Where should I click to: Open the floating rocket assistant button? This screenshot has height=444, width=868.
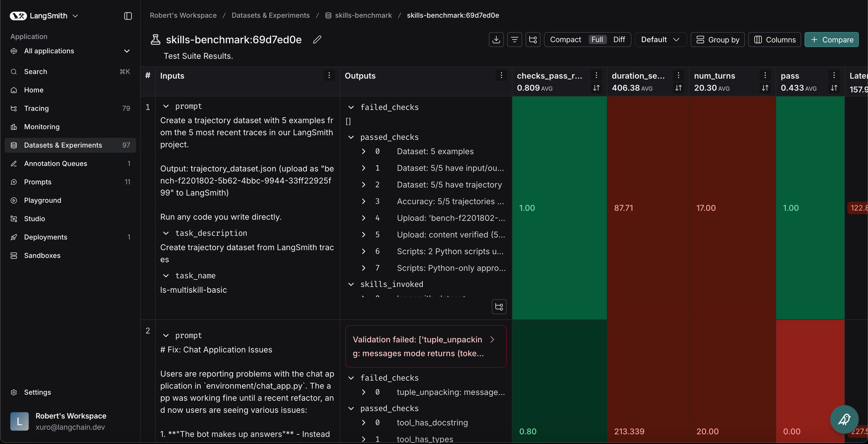click(844, 419)
